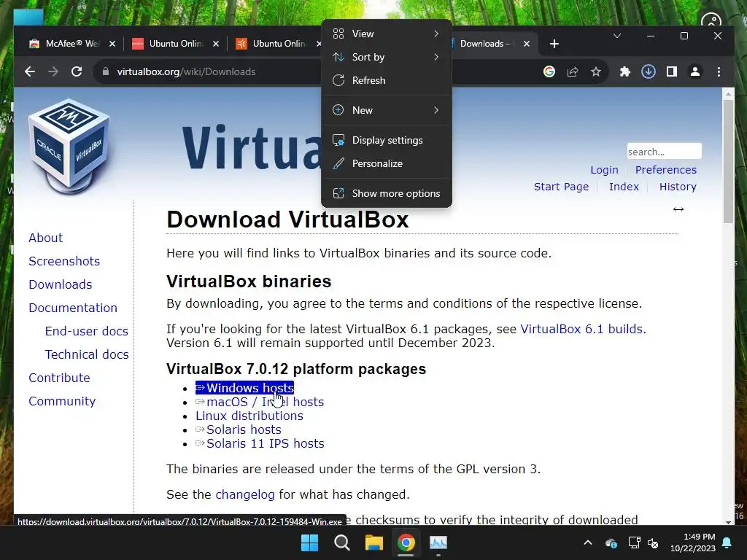Viewport: 747px width, 560px height.
Task: Choose Refresh in the context menu
Action: click(387, 80)
